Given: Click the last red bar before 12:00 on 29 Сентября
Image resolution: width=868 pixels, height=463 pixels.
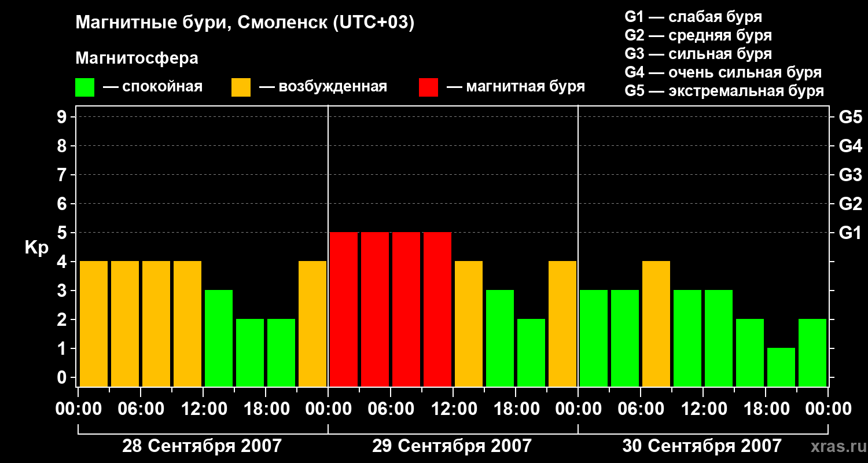Looking at the screenshot, I should (437, 309).
